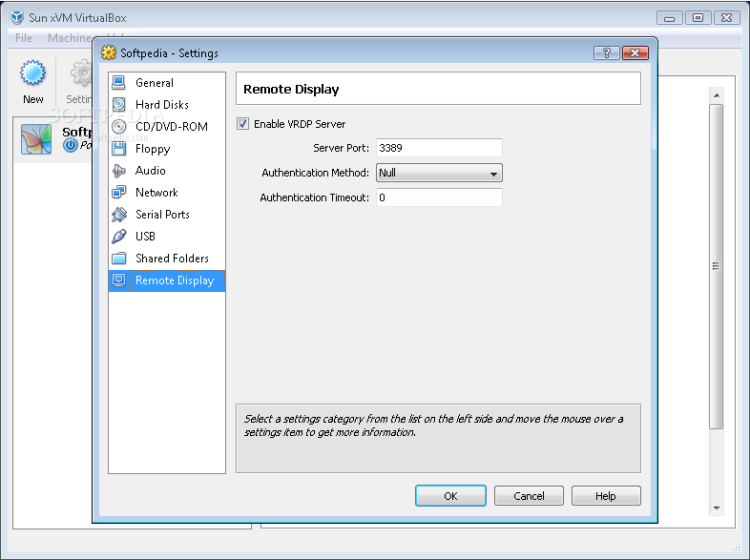Click the main window vertical scrollbar thumb

tap(716, 266)
